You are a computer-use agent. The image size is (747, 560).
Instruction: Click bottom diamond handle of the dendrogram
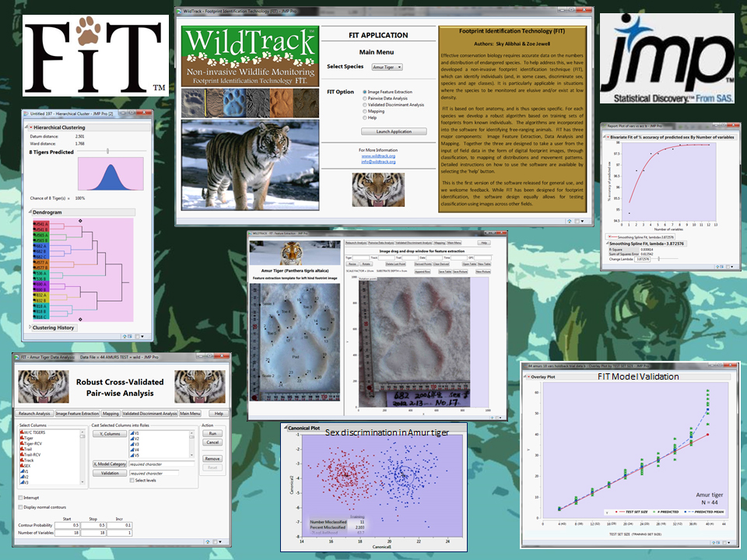[80, 319]
